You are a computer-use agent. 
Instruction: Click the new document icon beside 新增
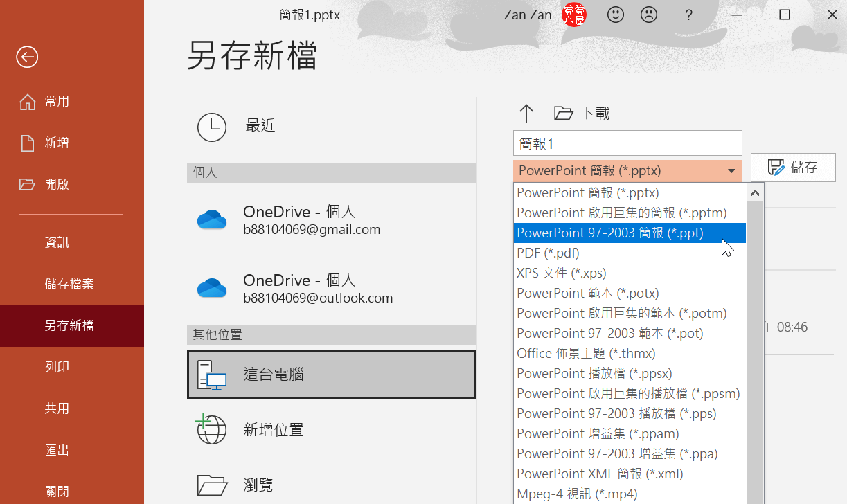click(x=28, y=143)
